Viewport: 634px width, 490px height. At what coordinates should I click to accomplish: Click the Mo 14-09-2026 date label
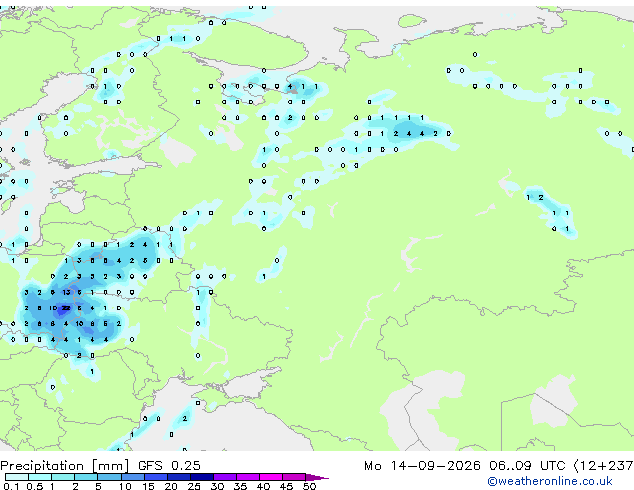pyautogui.click(x=422, y=466)
